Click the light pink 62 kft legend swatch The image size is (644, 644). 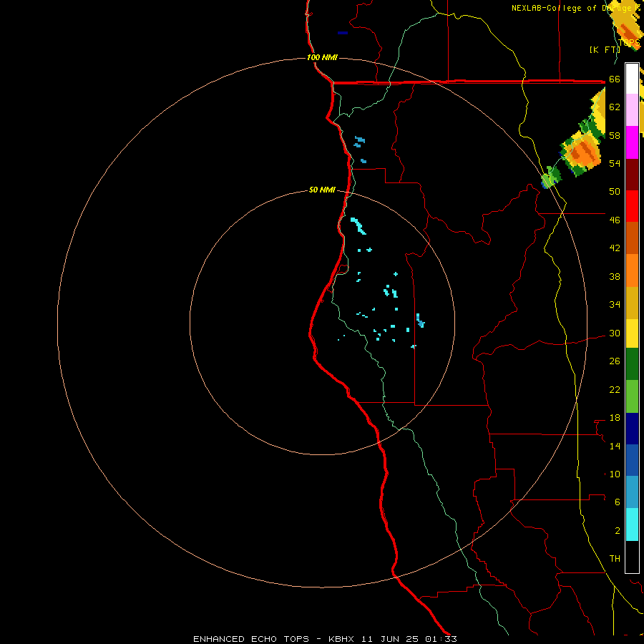coord(632,110)
